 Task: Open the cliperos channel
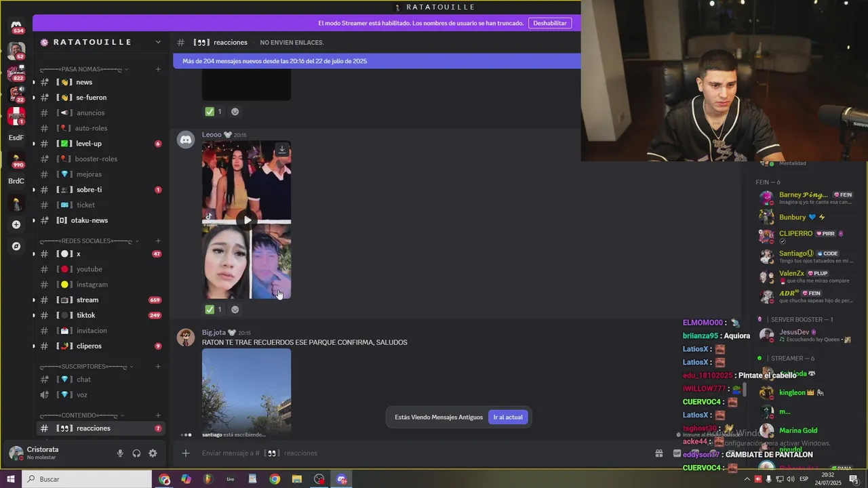click(100, 346)
